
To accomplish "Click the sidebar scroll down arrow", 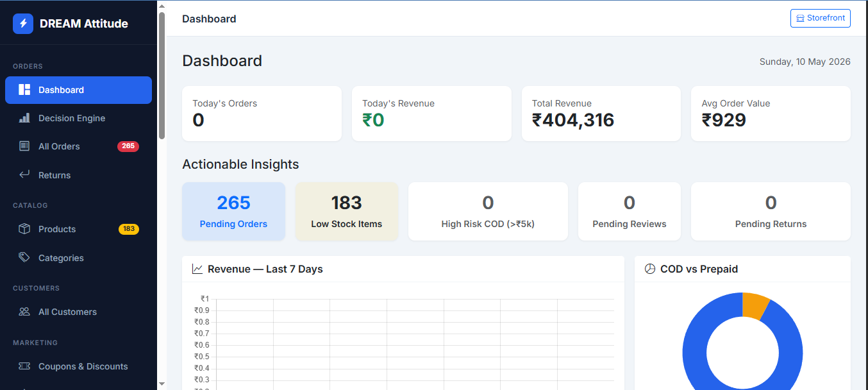I will click(x=162, y=384).
